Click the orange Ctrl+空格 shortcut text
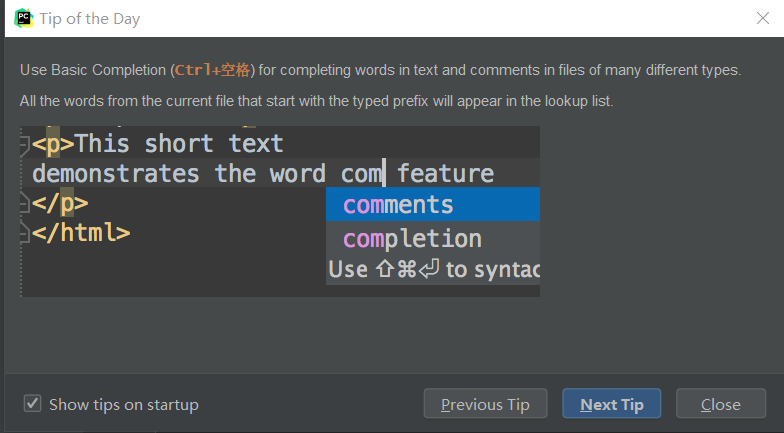This screenshot has width=784, height=433. (x=213, y=70)
